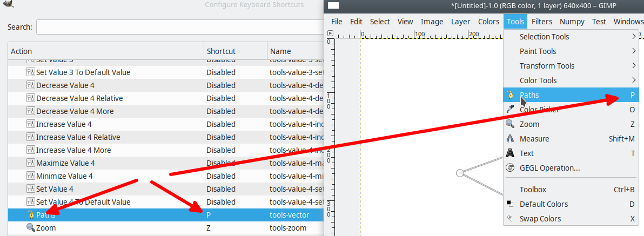
Task: Open the Numpy menu
Action: (x=572, y=22)
